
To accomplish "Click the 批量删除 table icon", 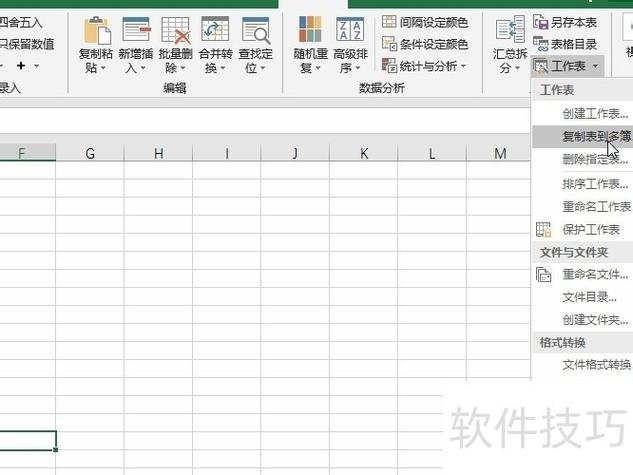I will coord(175,30).
